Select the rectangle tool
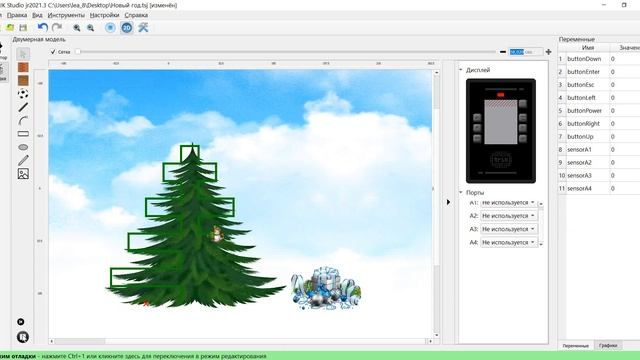640x360 pixels. click(x=23, y=133)
